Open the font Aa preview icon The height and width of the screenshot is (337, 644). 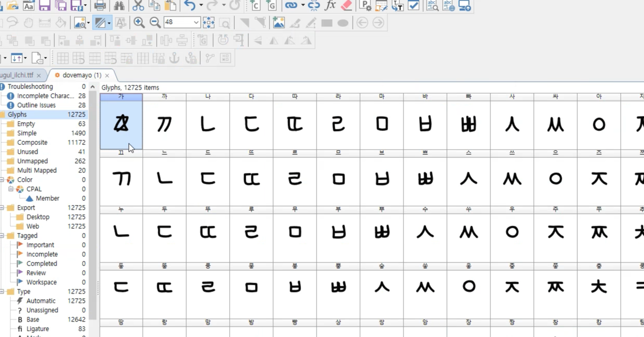29,6
